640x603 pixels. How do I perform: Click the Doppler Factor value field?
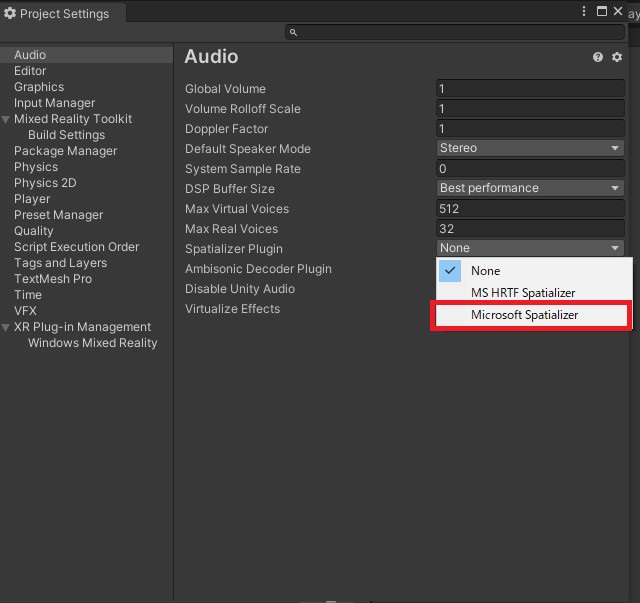530,129
